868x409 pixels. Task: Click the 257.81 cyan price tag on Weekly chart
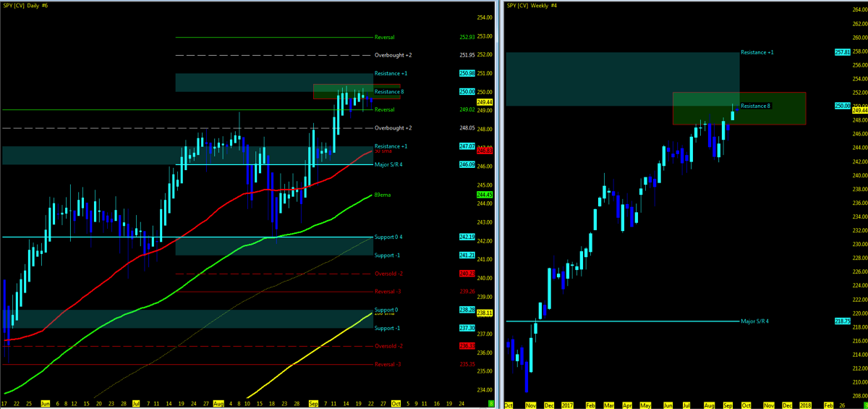pos(841,52)
